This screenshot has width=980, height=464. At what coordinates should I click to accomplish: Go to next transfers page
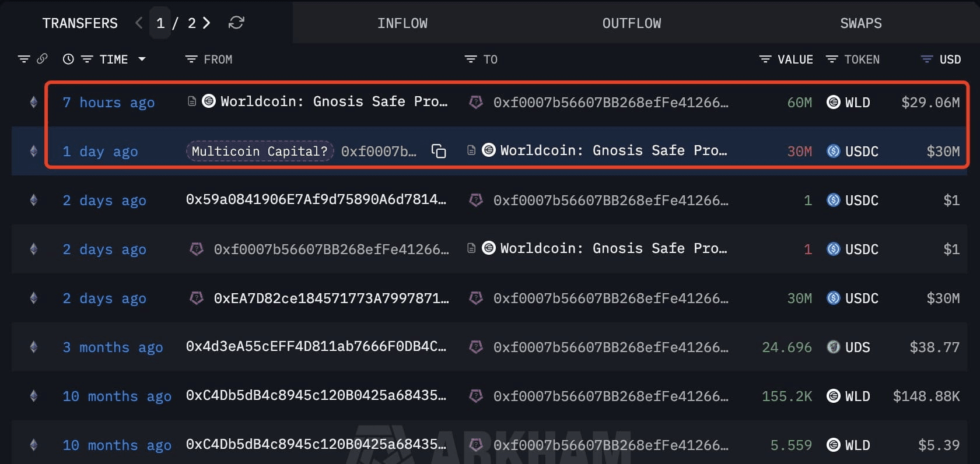tap(206, 23)
